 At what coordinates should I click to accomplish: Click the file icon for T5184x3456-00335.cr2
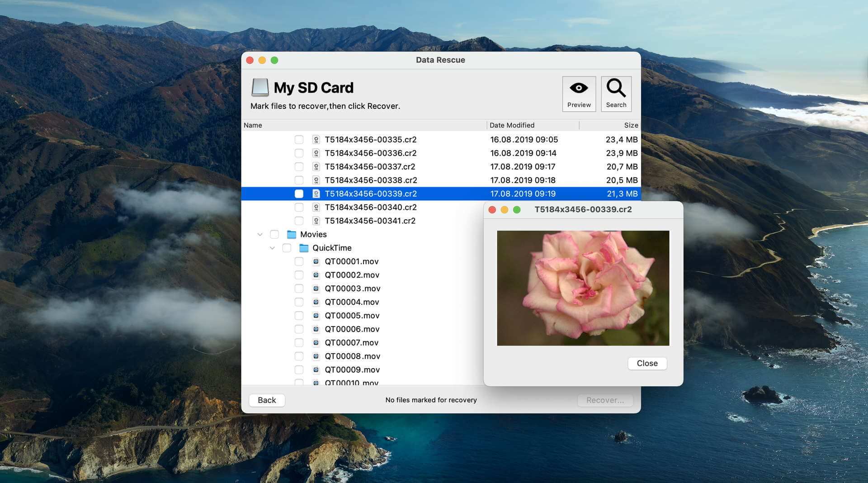pos(316,140)
